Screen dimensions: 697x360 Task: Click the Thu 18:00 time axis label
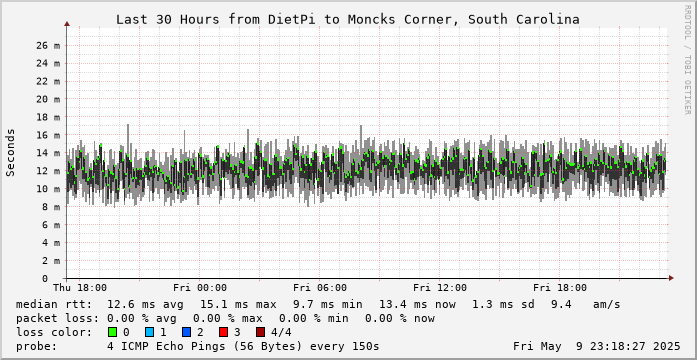[x=80, y=288]
